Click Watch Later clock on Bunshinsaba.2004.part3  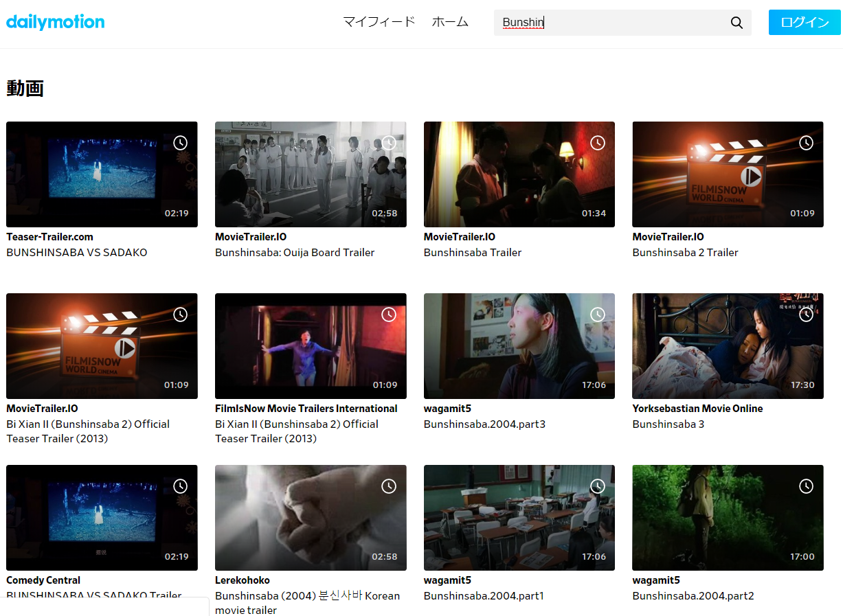pos(598,315)
